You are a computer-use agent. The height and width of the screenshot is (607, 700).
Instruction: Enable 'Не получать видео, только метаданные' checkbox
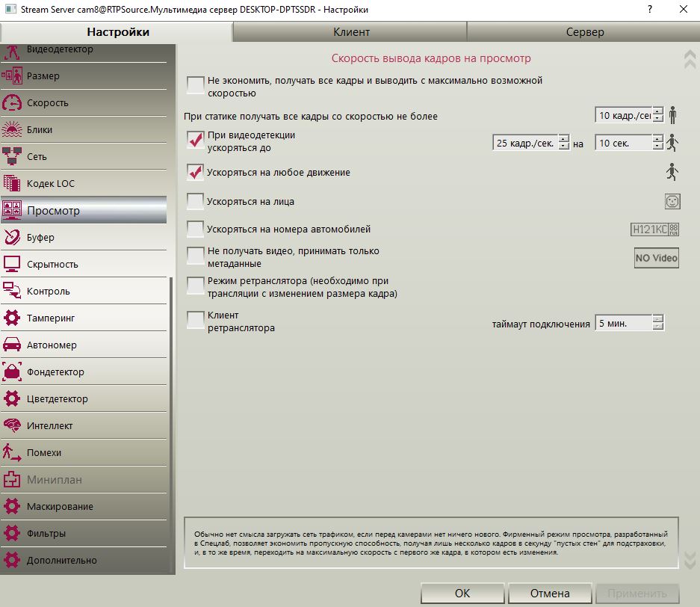195,256
